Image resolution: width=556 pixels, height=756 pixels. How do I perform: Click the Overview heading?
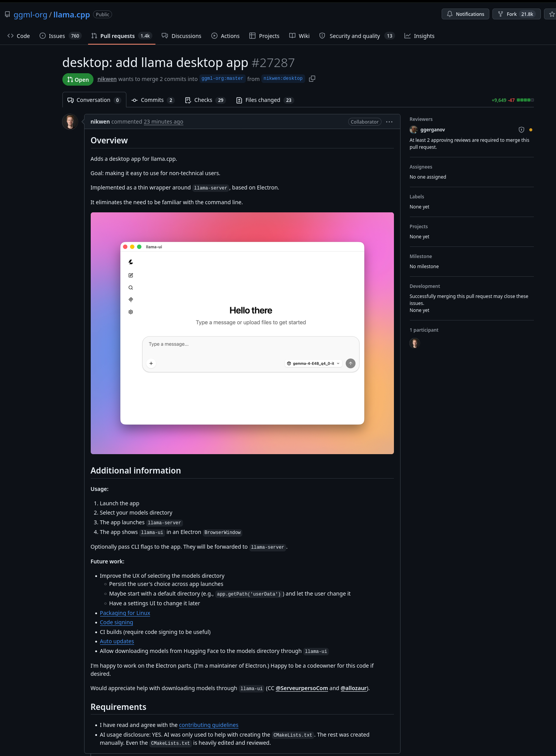click(x=109, y=141)
